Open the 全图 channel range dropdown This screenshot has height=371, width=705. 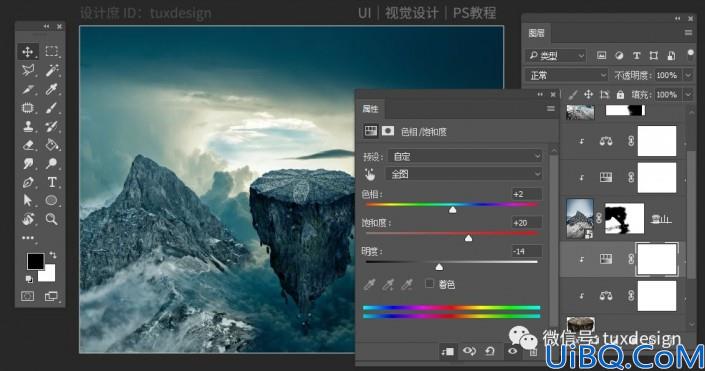click(x=463, y=174)
